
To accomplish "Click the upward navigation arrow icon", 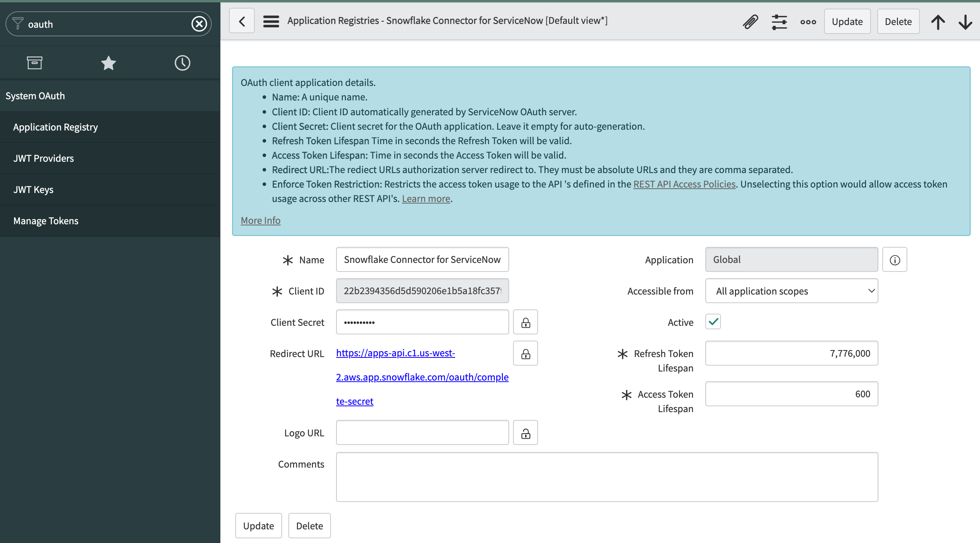I will (938, 22).
